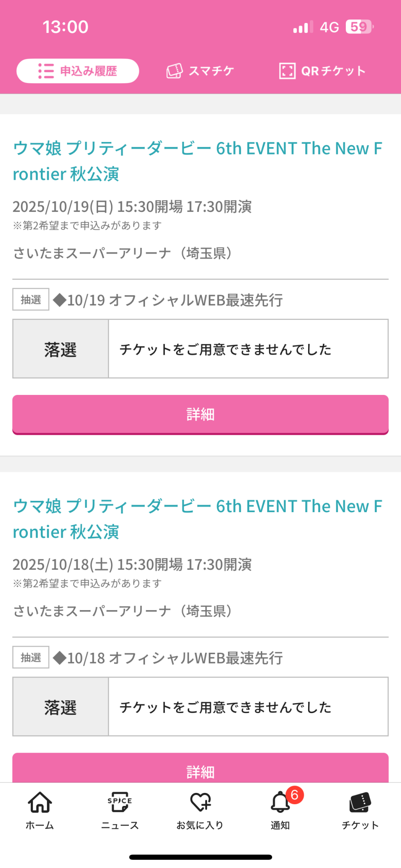Open 詳細 for the 10/18 application

click(200, 770)
